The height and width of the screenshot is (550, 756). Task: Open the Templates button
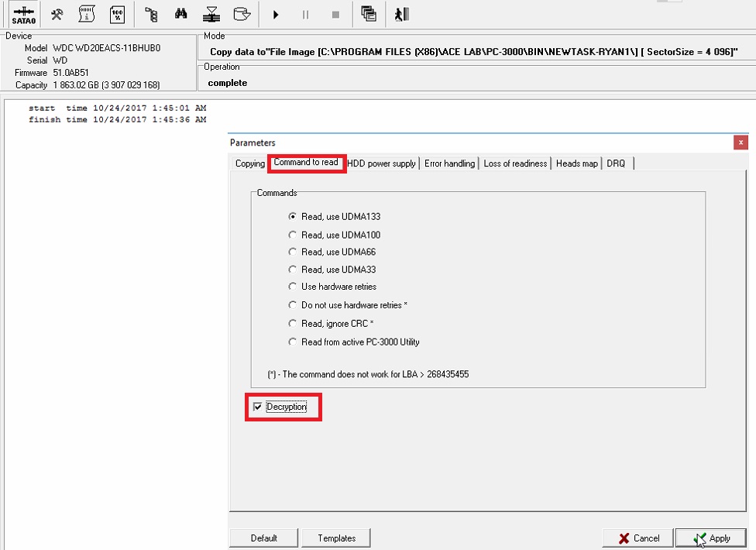(x=336, y=538)
